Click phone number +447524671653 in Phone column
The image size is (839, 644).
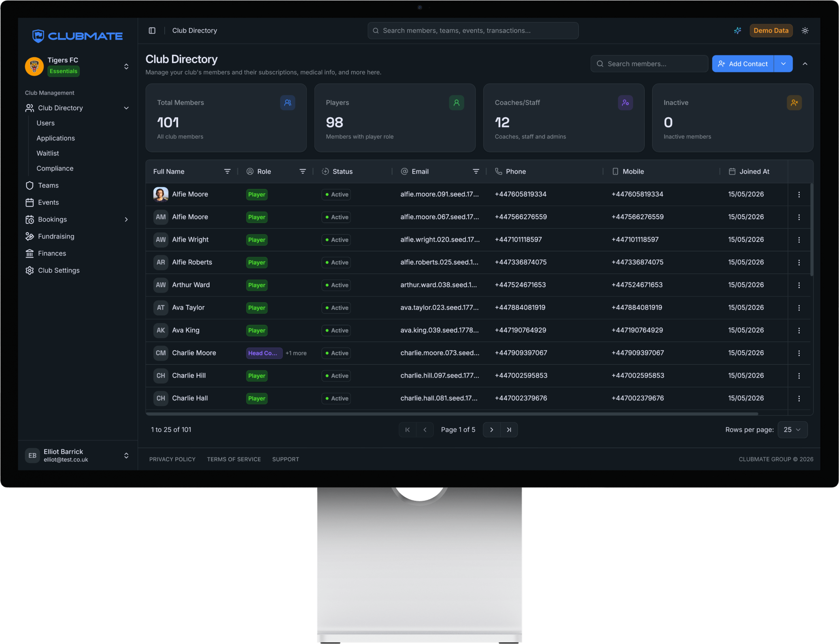pyautogui.click(x=520, y=285)
